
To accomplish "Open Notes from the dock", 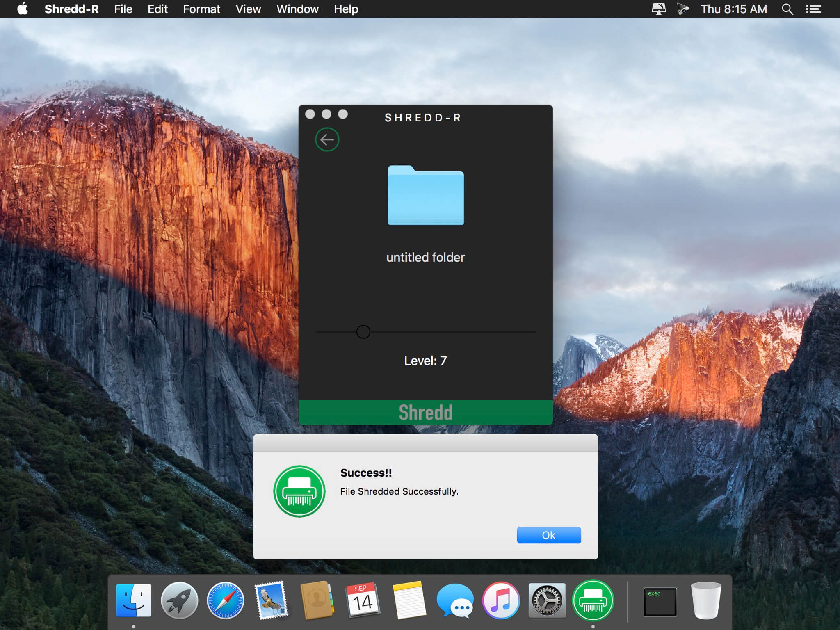I will click(409, 600).
